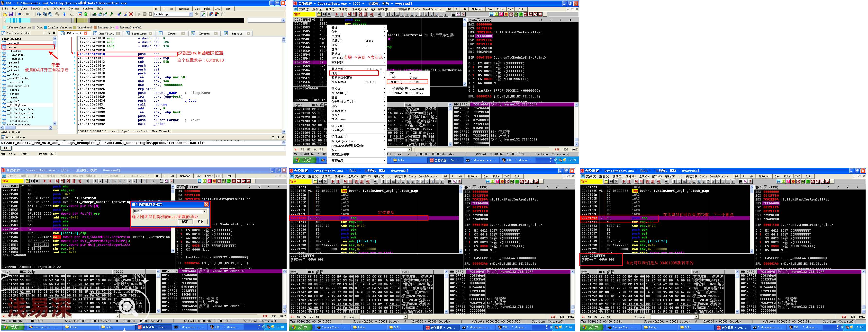Image resolution: width=868 pixels, height=332 pixels.
Task: Open the 'No debugger' dropdown in IDA
Action: [x=191, y=14]
